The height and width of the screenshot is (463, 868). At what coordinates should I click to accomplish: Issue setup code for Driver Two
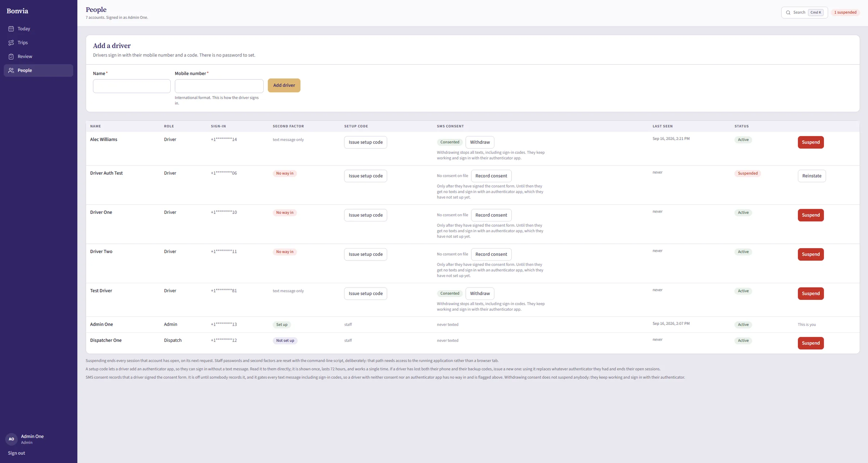[365, 254]
